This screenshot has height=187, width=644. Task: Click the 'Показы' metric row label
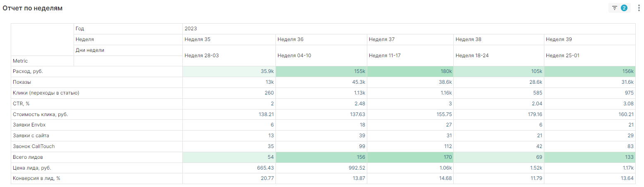[22, 82]
